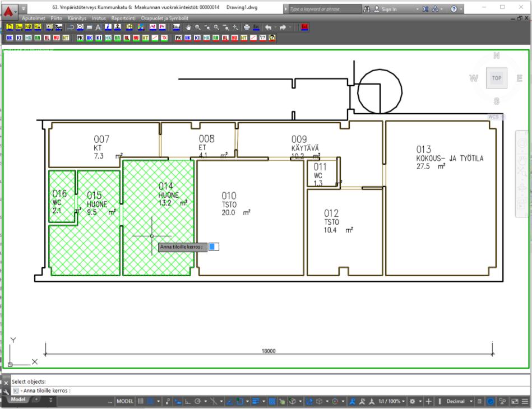532x409 pixels.
Task: Click Sign In in title bar
Action: click(389, 9)
